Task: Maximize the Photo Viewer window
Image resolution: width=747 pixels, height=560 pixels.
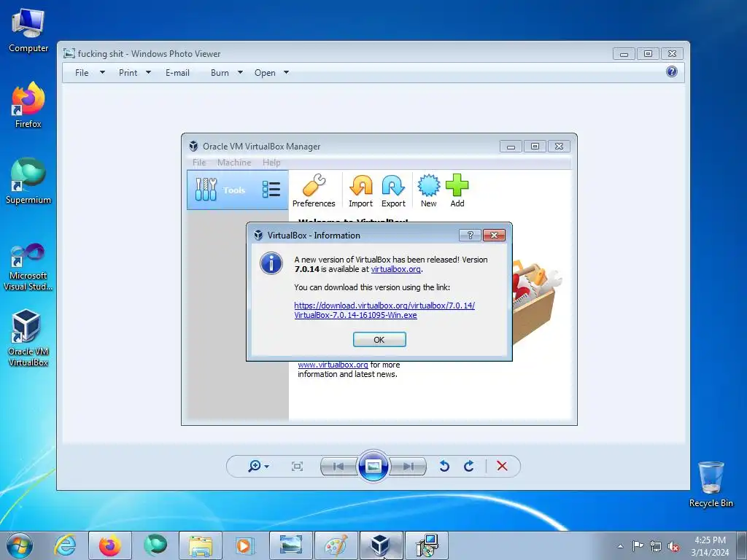Action: (648, 54)
